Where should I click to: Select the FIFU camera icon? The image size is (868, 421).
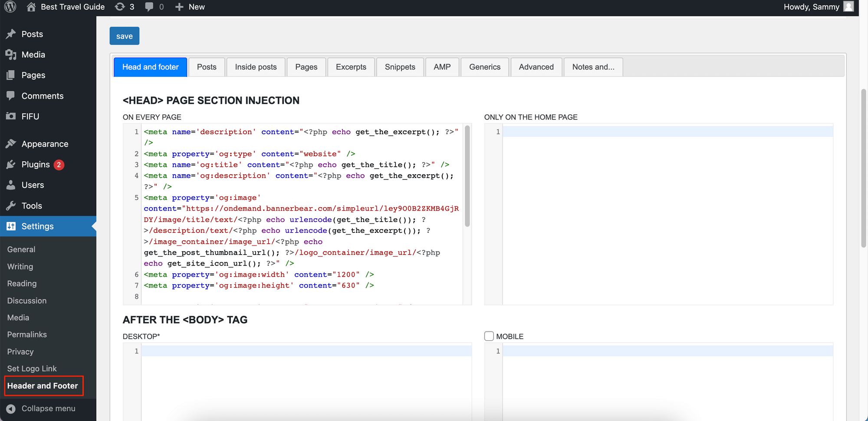pos(11,116)
